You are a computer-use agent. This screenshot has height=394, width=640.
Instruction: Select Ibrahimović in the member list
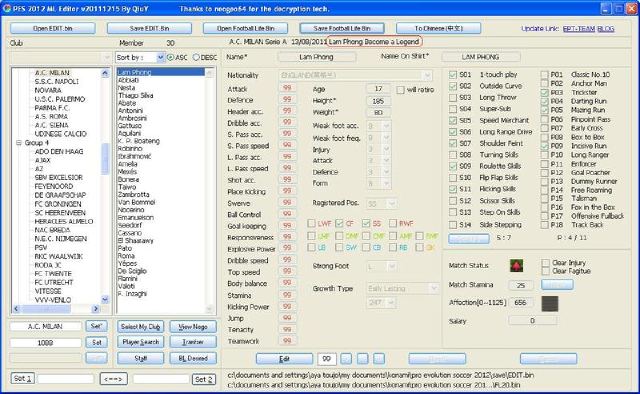point(135,156)
